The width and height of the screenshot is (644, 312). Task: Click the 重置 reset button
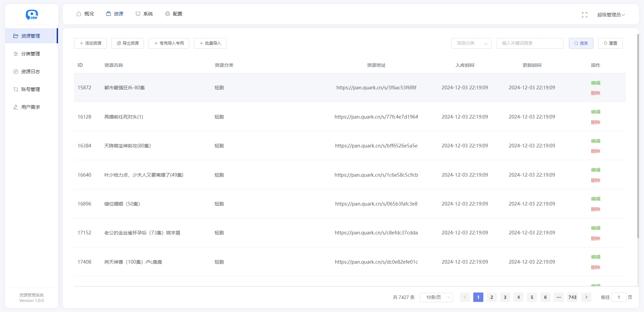pyautogui.click(x=610, y=43)
